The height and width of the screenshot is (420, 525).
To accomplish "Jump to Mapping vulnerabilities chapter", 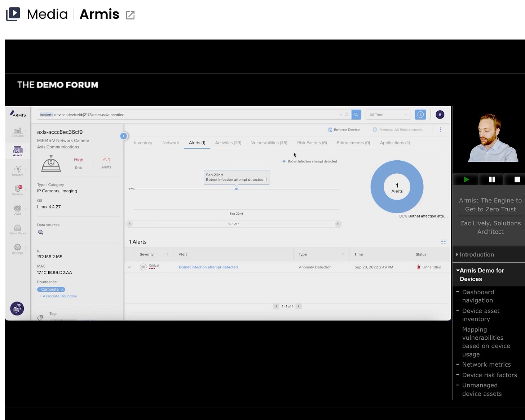I will pyautogui.click(x=486, y=342).
